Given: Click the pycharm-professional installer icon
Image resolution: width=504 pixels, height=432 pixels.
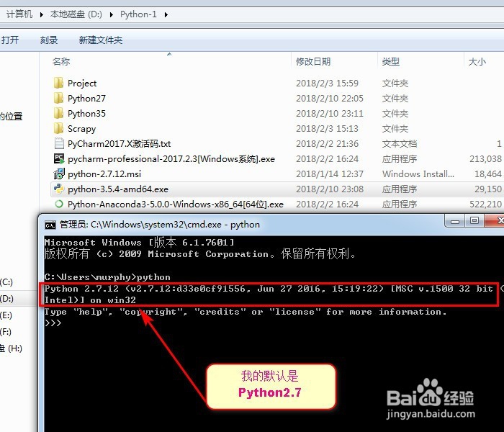Looking at the screenshot, I should pos(59,158).
